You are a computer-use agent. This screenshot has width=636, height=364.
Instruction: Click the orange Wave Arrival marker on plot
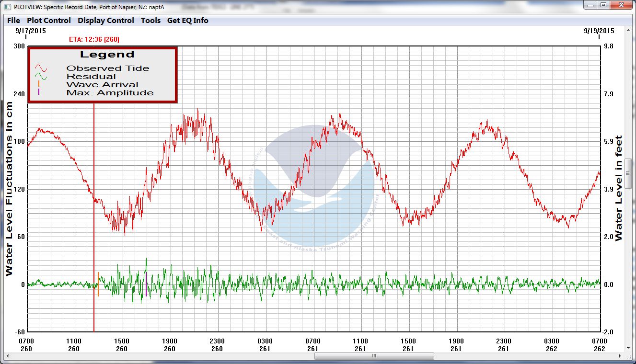coord(98,284)
